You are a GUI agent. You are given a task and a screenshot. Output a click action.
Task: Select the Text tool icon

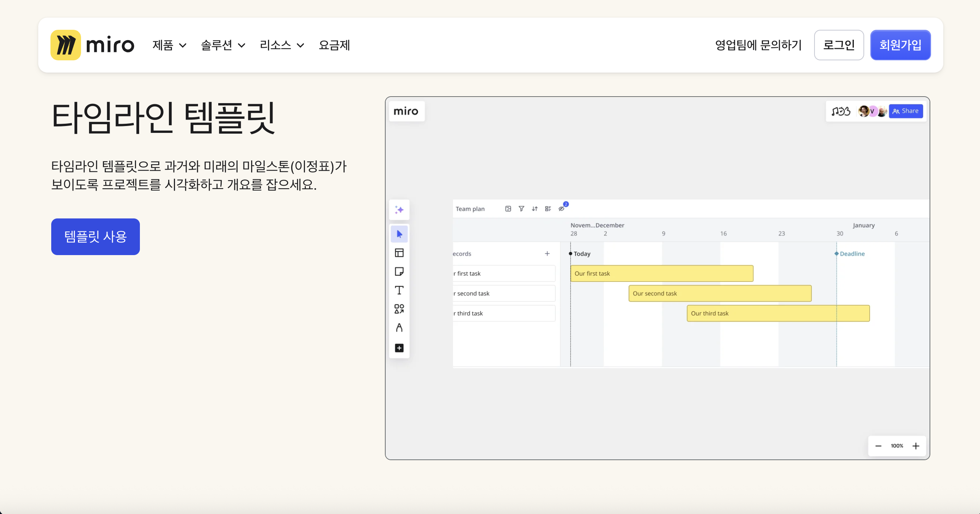pyautogui.click(x=399, y=290)
